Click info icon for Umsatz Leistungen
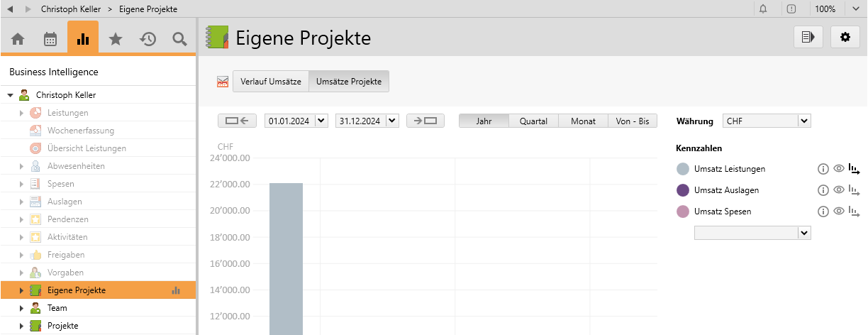Viewport: 868px width, 335px height. pyautogui.click(x=823, y=169)
